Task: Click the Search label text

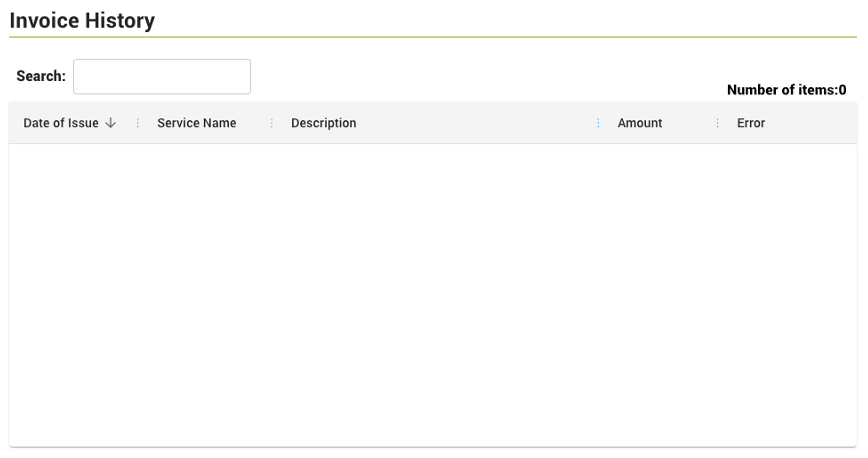Action: (41, 77)
